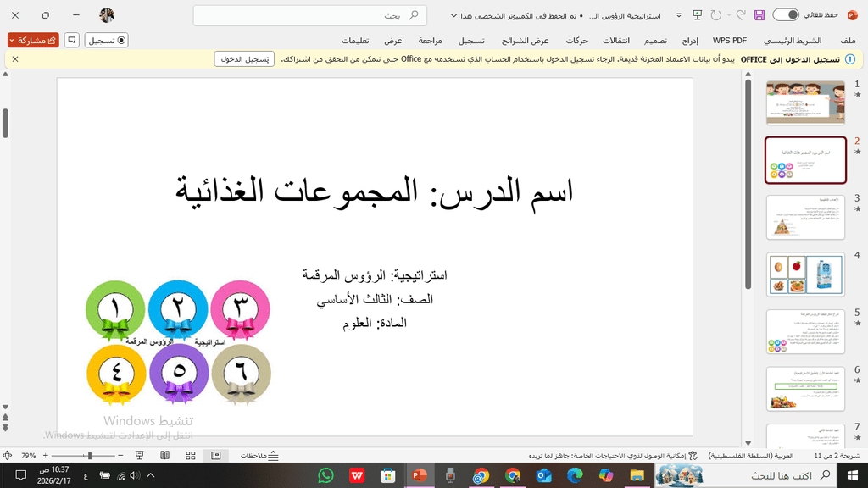The height and width of the screenshot is (488, 868).
Task: Click the slide editor vertical scrollbar thumb
Action: point(6,123)
